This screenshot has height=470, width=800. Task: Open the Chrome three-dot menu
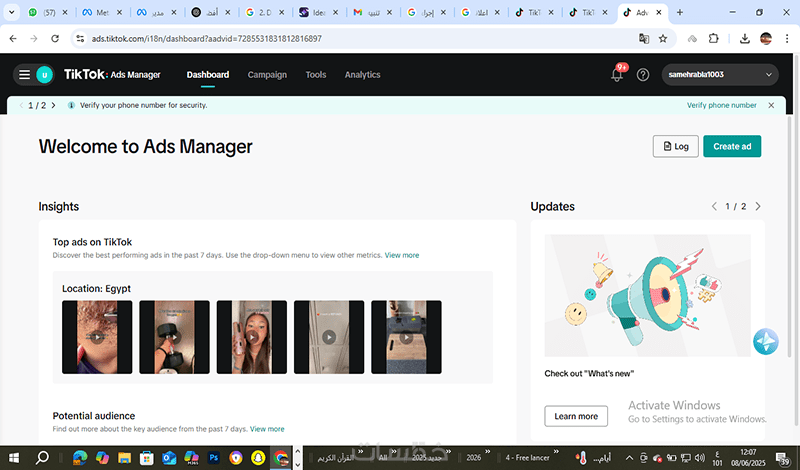[786, 38]
